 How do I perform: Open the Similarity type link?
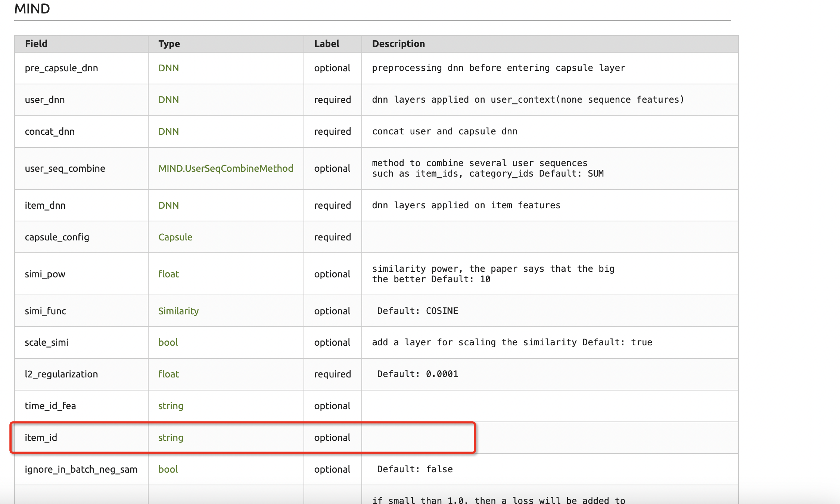pyautogui.click(x=178, y=311)
